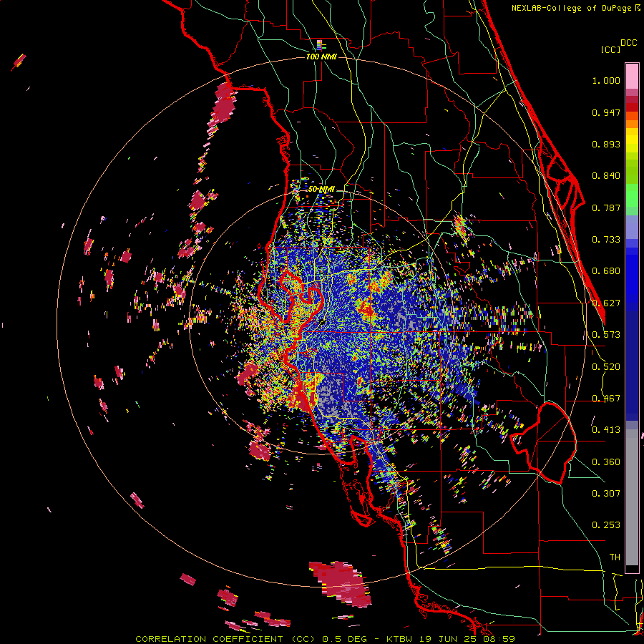Select the 0.733 legend value
Image resolution: width=644 pixels, height=644 pixels.
click(606, 240)
